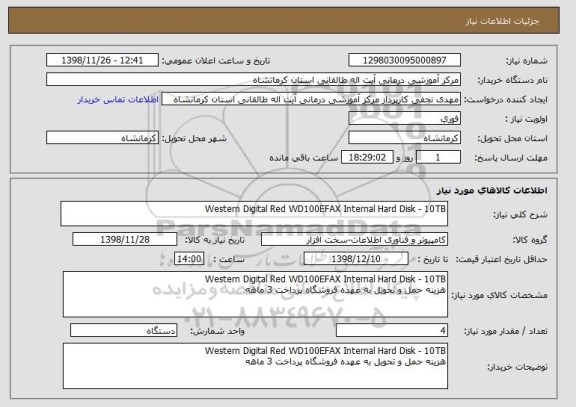Click the حداقل تاریخ اعتبار قیمت label
The width and height of the screenshot is (576, 407).
[x=502, y=260]
